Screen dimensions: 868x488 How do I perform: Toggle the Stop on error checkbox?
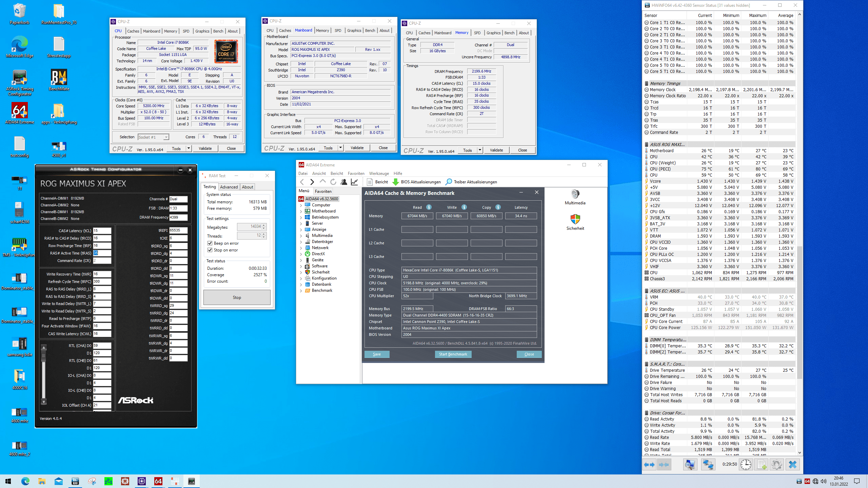[210, 250]
